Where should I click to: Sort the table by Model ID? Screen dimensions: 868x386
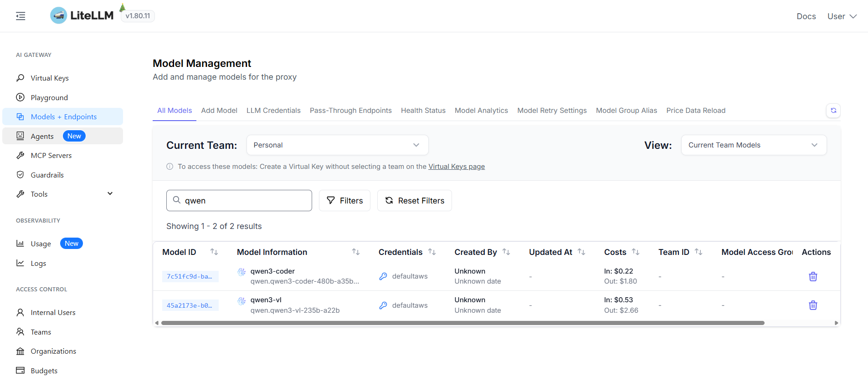tap(214, 252)
